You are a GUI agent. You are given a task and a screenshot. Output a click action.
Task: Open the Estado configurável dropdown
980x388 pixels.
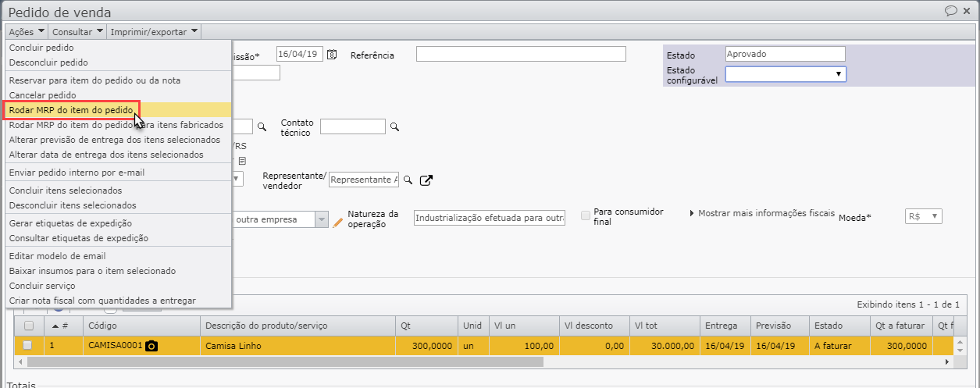pos(786,74)
